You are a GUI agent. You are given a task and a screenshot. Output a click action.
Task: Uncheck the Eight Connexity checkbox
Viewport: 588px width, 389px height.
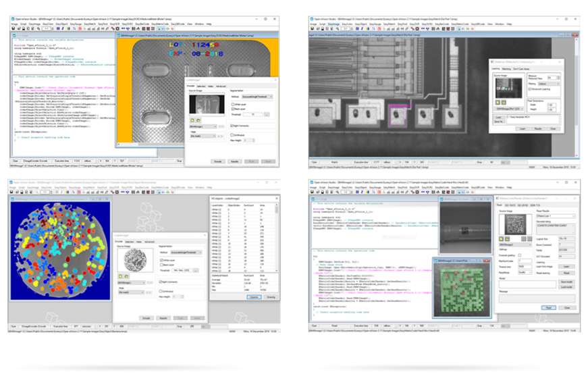click(232, 126)
